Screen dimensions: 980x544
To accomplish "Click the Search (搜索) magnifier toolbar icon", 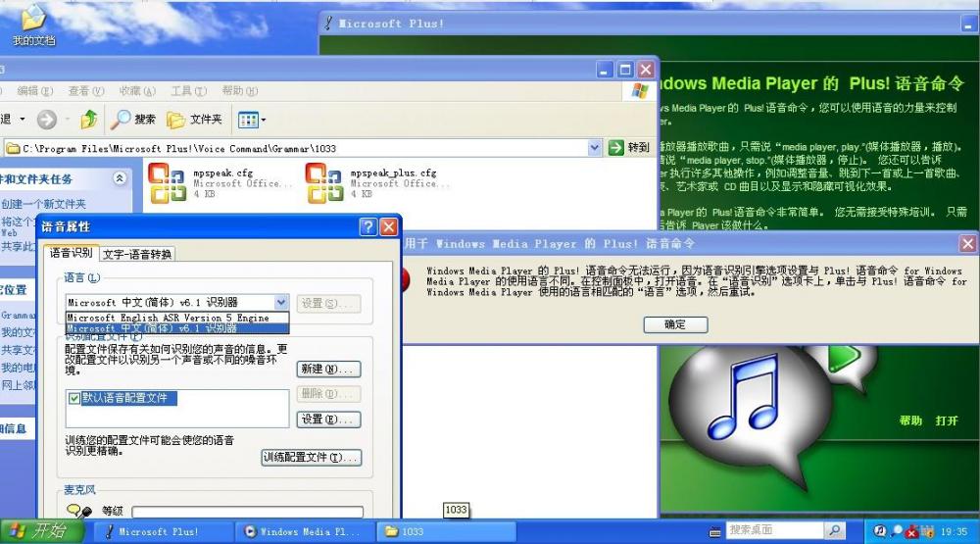I will [121, 120].
